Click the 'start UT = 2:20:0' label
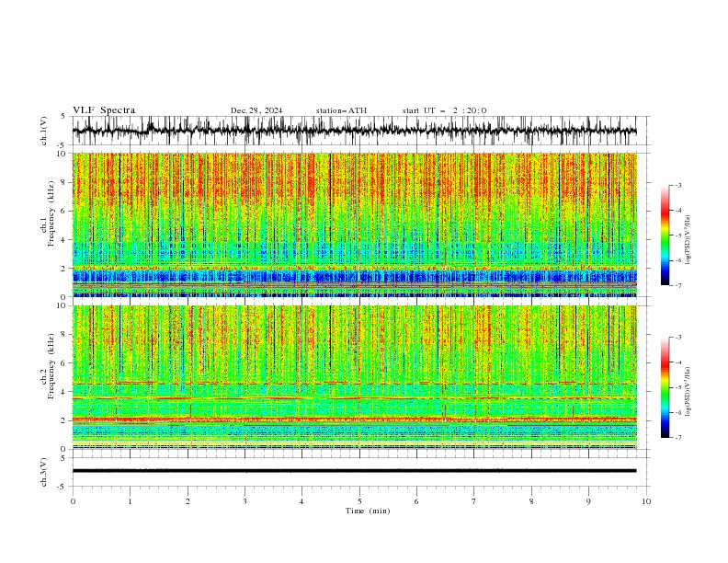 point(444,110)
